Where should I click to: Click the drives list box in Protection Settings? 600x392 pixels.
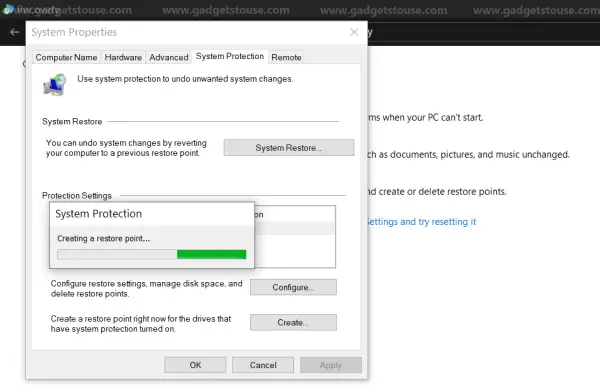295,237
